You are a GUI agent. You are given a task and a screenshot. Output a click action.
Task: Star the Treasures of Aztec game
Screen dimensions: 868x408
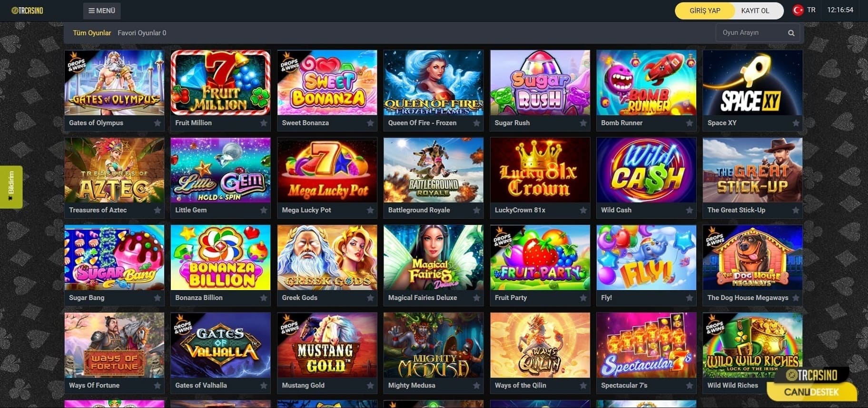click(158, 210)
